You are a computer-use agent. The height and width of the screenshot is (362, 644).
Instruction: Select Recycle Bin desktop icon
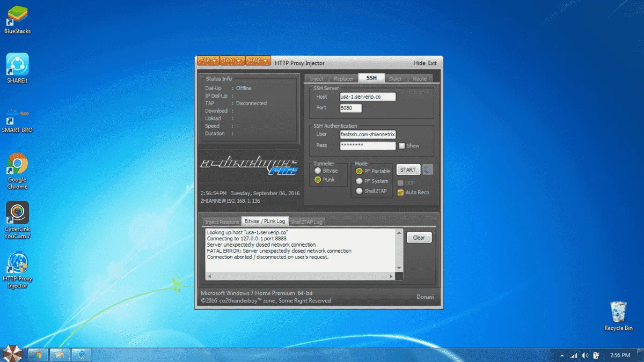click(x=618, y=316)
